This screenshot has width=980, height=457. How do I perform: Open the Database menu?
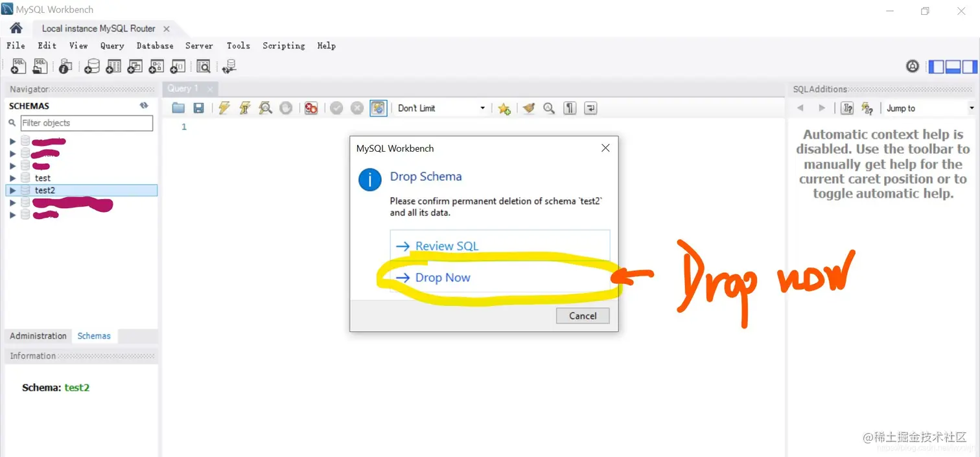[x=155, y=45]
